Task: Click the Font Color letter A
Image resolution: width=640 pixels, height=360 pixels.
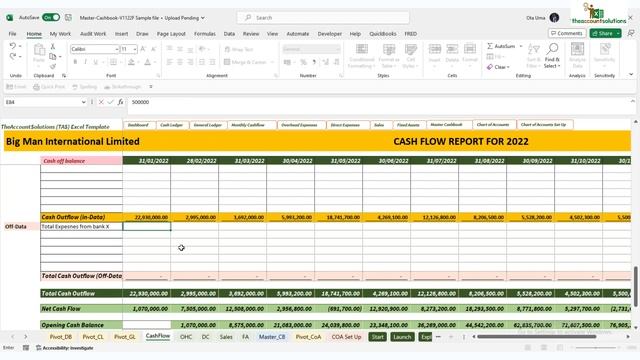Action: click(147, 62)
